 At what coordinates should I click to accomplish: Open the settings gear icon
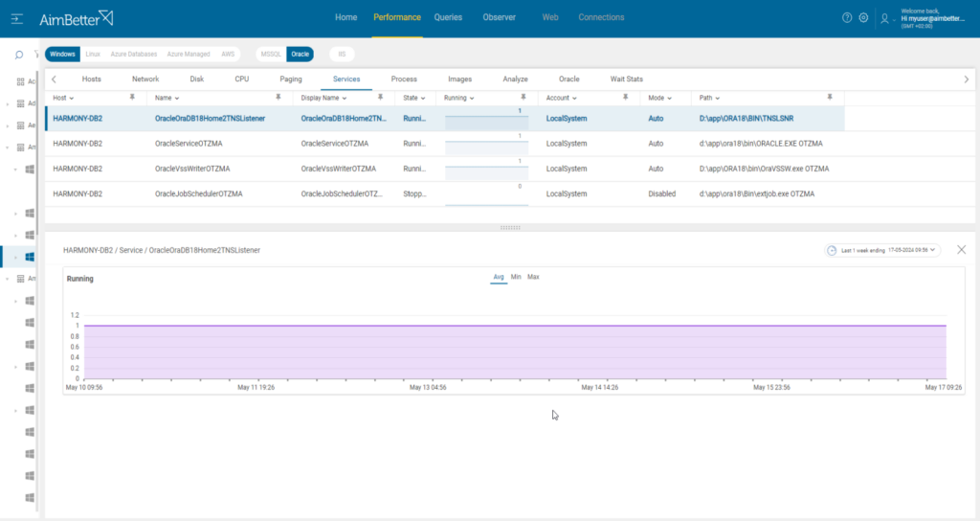coord(863,17)
